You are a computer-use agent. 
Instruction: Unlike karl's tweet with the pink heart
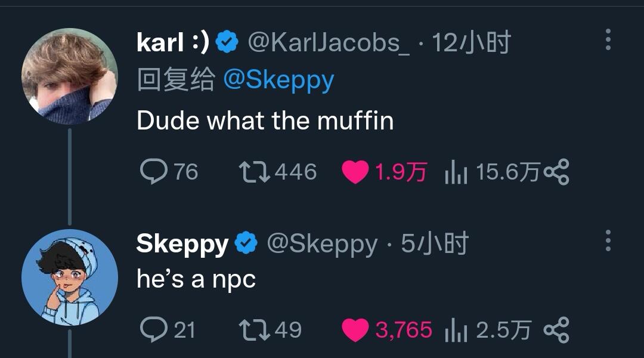pyautogui.click(x=355, y=172)
